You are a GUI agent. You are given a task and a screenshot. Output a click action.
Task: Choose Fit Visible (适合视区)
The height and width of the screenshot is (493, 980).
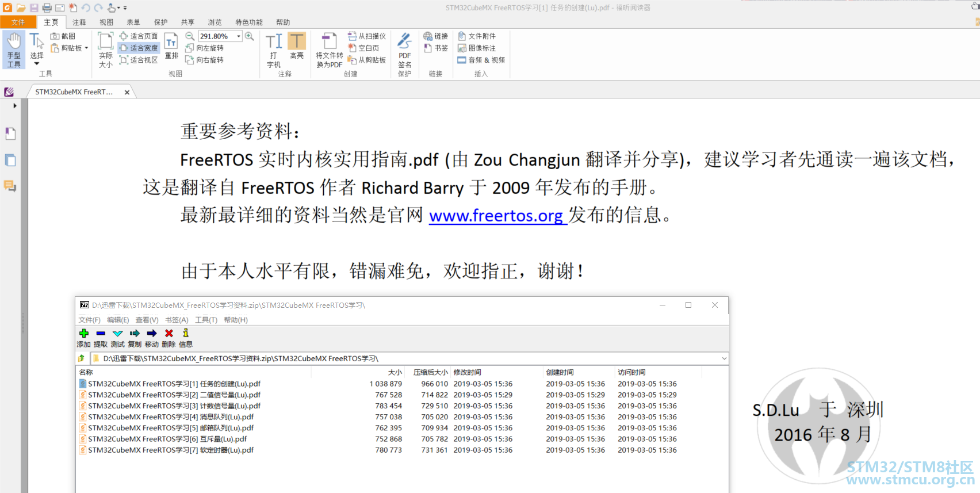139,60
